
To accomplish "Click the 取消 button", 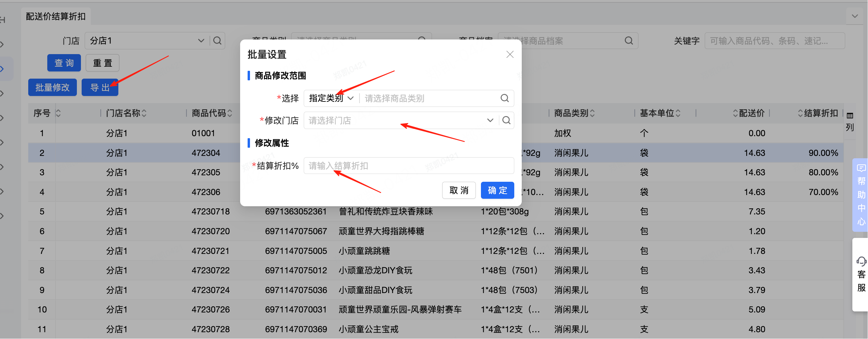I will tap(459, 190).
